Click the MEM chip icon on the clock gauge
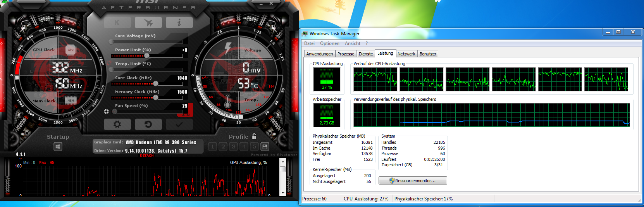The image size is (644, 207). (71, 100)
